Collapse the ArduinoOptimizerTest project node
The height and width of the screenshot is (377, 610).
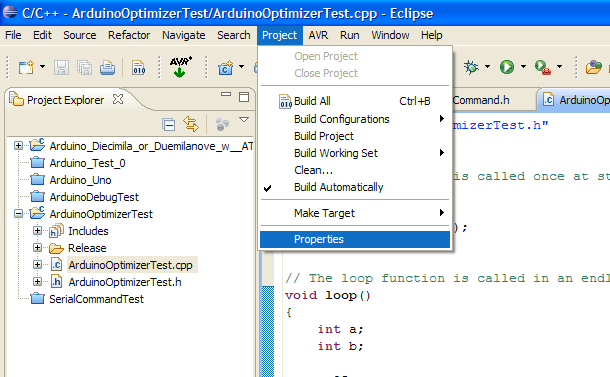18,214
